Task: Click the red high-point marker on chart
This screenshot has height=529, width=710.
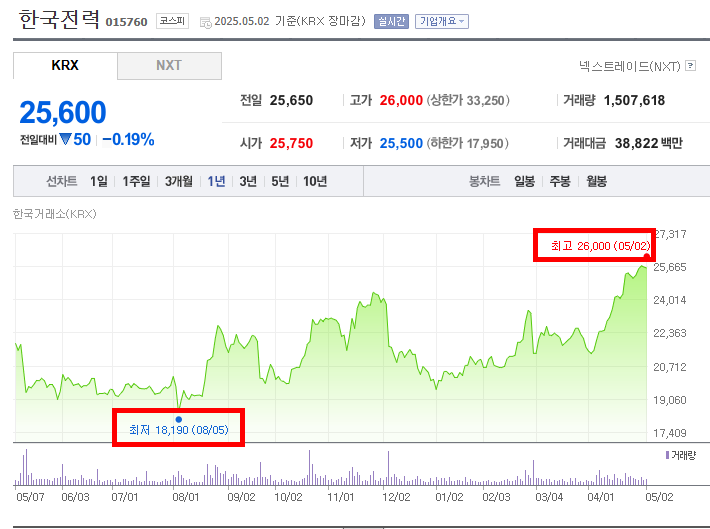Action: [646, 256]
